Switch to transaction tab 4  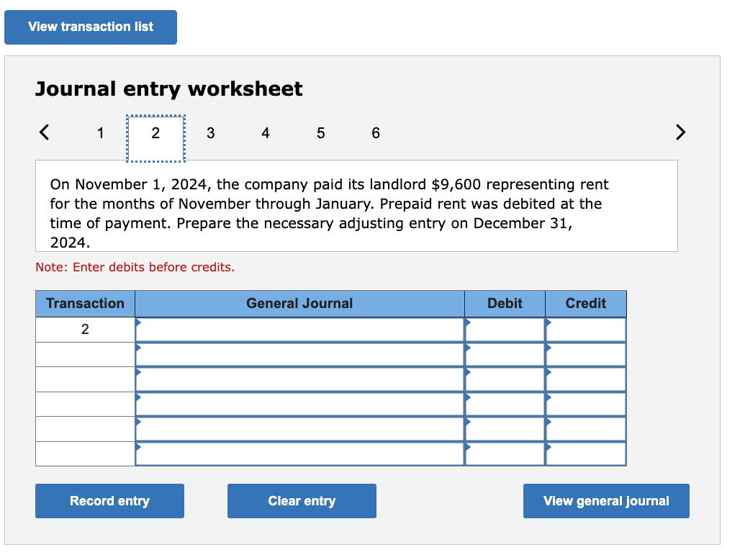(265, 132)
